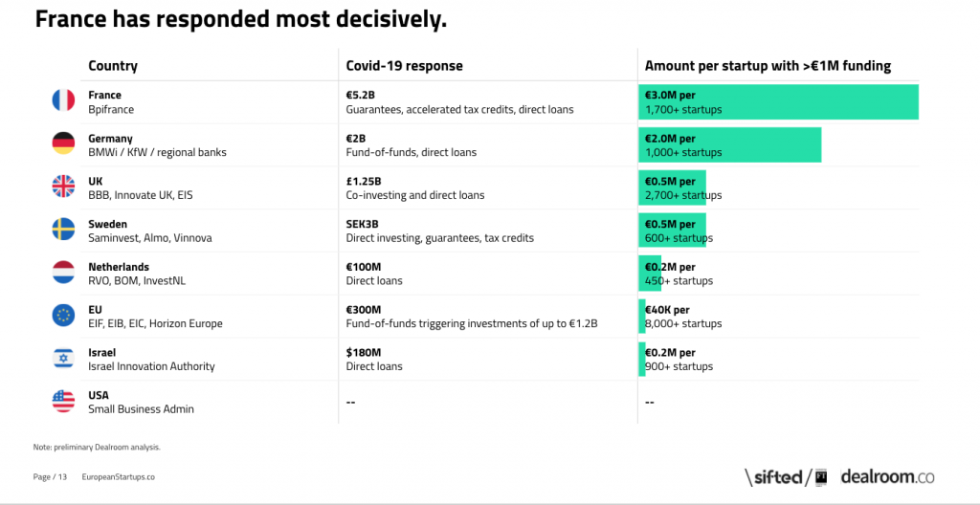Screen dimensions: 980x505
Task: Click the France flag icon
Action: pos(63,100)
